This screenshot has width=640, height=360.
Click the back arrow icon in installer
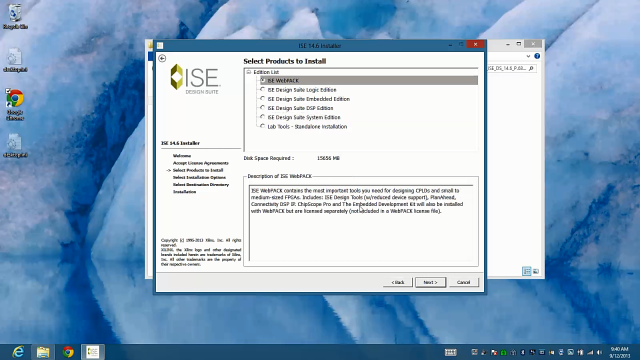pos(162,58)
